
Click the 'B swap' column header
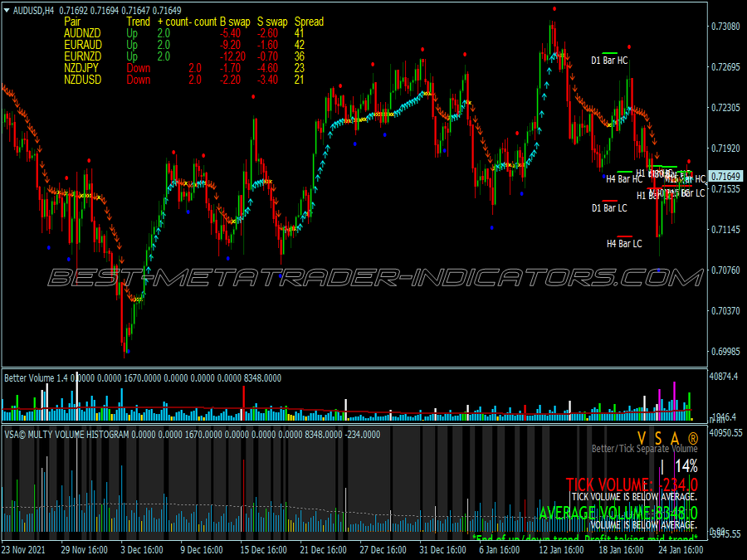[235, 22]
